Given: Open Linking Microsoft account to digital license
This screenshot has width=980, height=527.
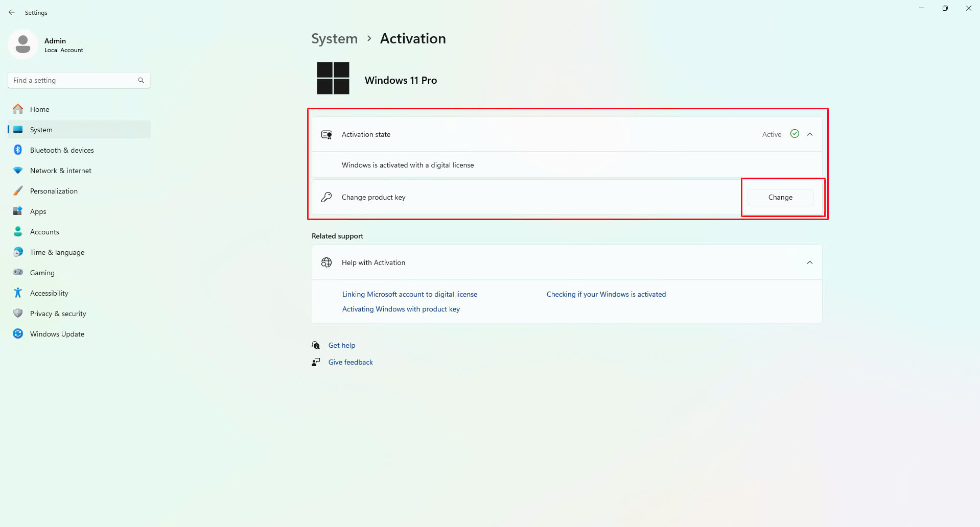Looking at the screenshot, I should pos(410,294).
